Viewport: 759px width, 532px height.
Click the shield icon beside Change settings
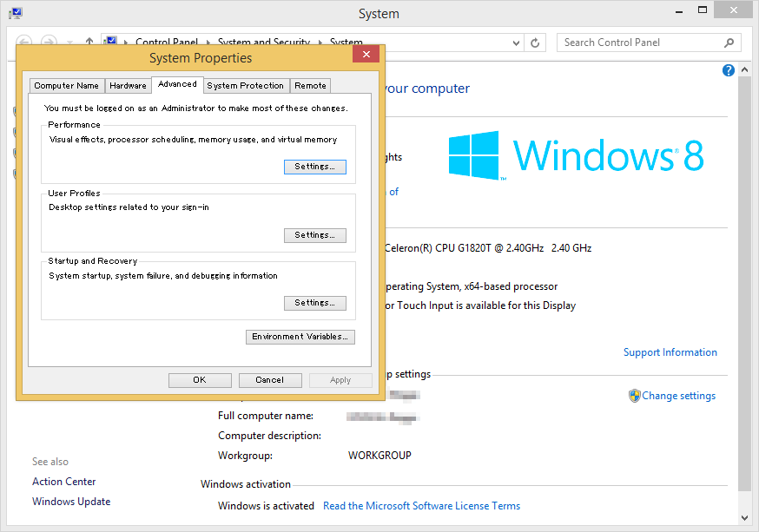[634, 396]
